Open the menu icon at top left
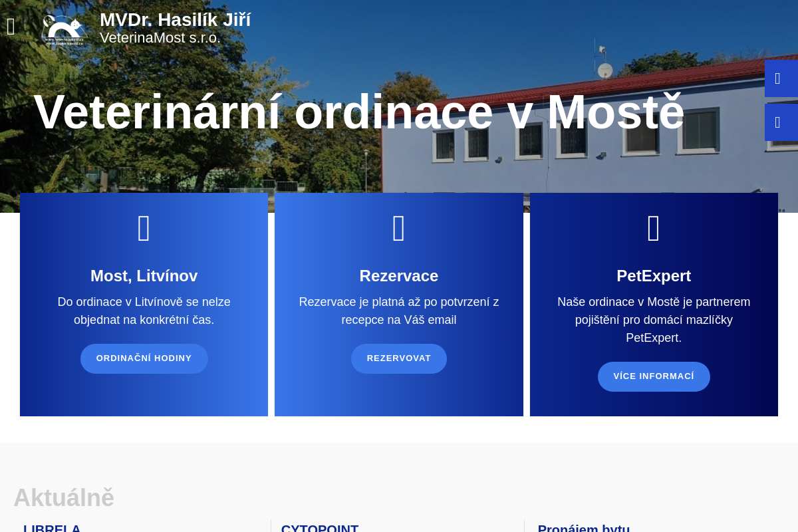This screenshot has width=798, height=532. point(11,27)
